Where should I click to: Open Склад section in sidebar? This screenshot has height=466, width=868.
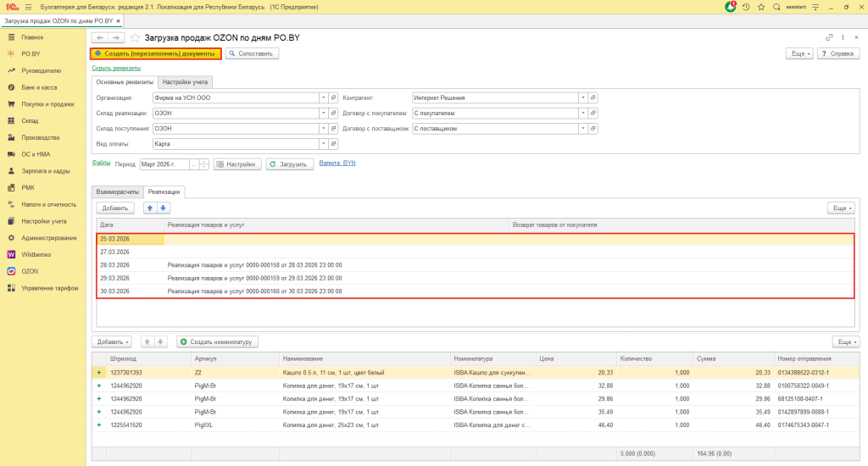point(30,120)
